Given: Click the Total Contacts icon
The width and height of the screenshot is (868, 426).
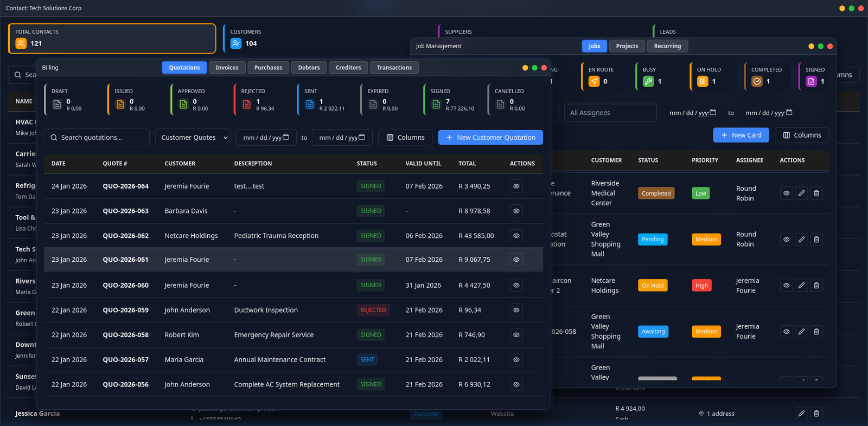Looking at the screenshot, I should pyautogui.click(x=21, y=43).
